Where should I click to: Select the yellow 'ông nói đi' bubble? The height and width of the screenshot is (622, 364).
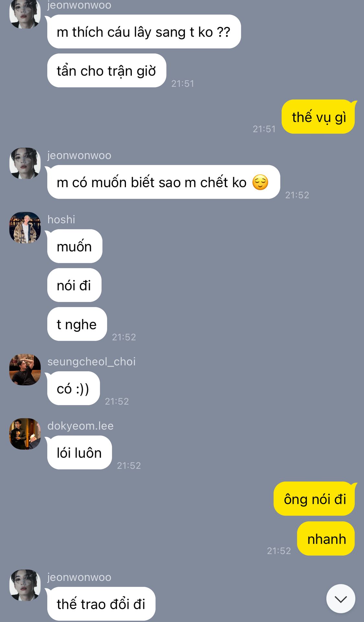(315, 499)
